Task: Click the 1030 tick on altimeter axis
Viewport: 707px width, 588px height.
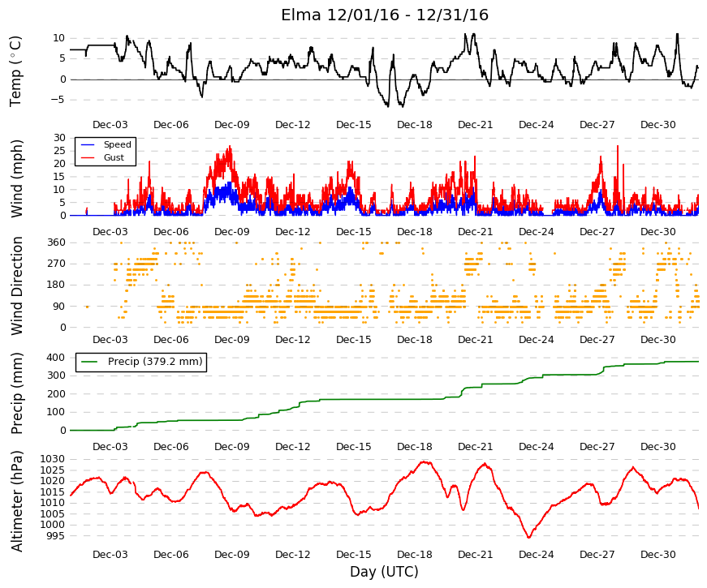Action: [52, 459]
